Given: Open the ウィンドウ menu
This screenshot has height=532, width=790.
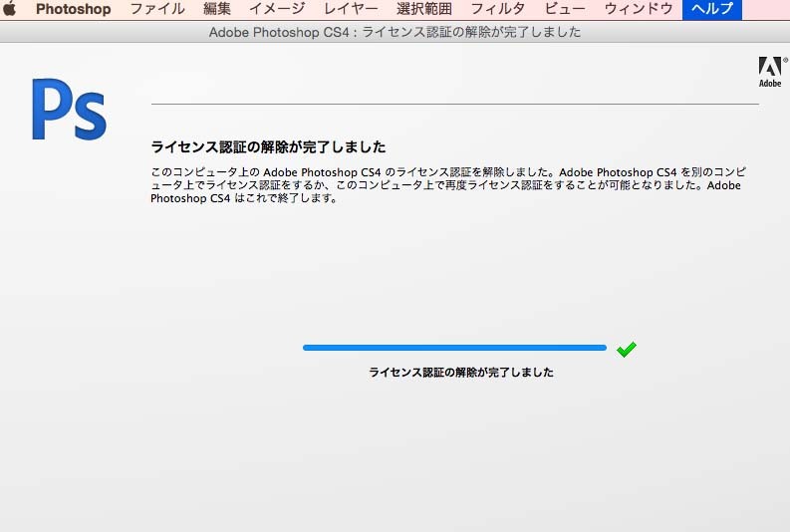Looking at the screenshot, I should point(639,9).
